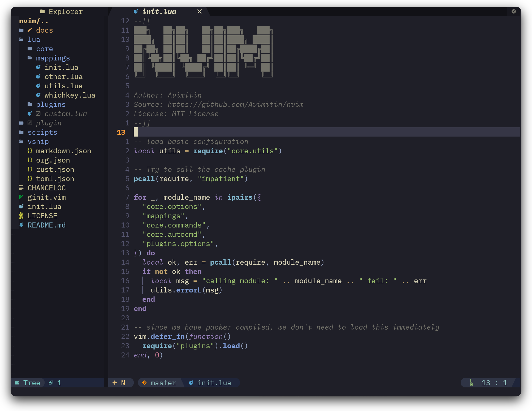Screen dimensions: 532x411
Task: Click the JSON braces icon for rust.json
Action: click(x=30, y=169)
